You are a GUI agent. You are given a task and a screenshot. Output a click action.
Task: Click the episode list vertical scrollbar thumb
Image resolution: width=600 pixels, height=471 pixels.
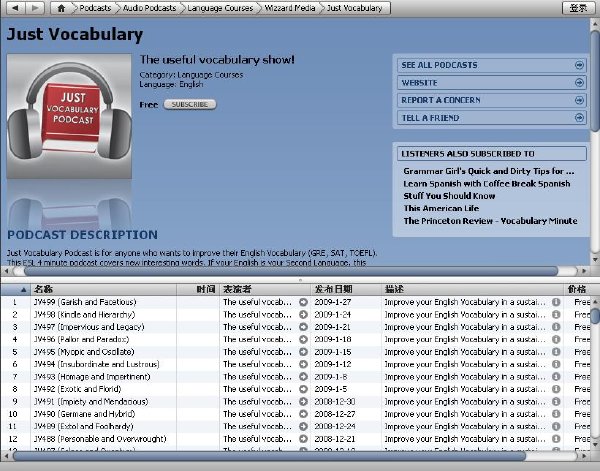(x=595, y=316)
